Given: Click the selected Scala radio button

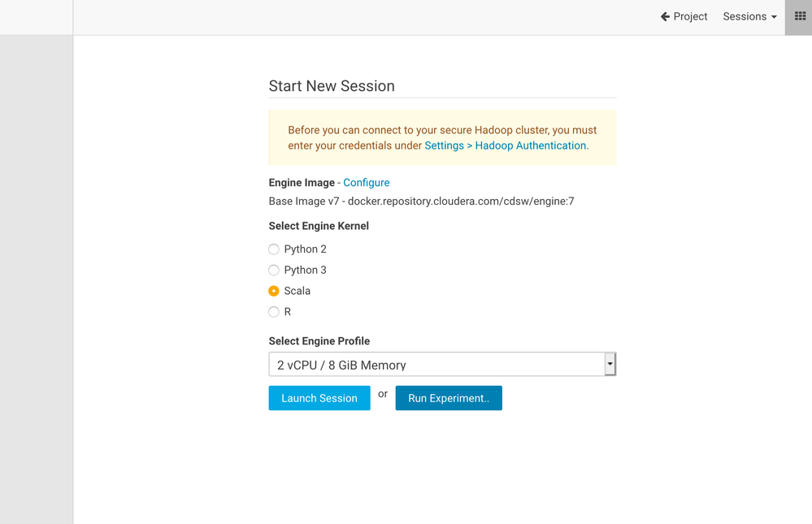Looking at the screenshot, I should (274, 291).
